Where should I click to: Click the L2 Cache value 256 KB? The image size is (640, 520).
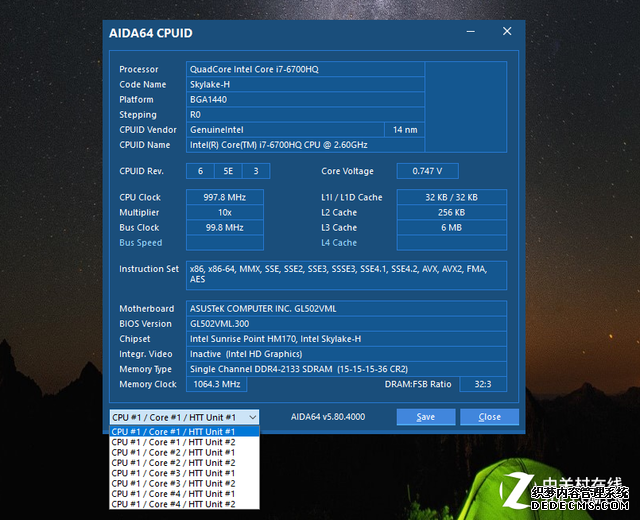coord(452,212)
